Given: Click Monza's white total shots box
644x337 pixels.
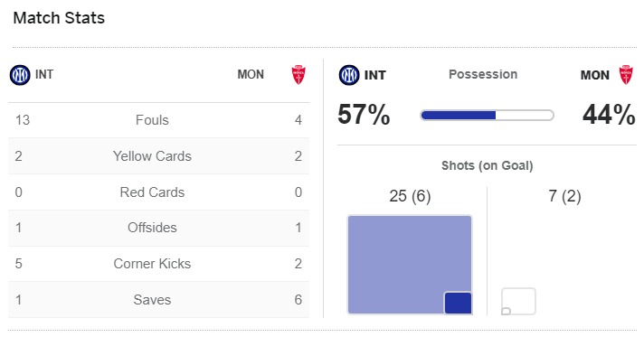Looking at the screenshot, I should coord(518,301).
